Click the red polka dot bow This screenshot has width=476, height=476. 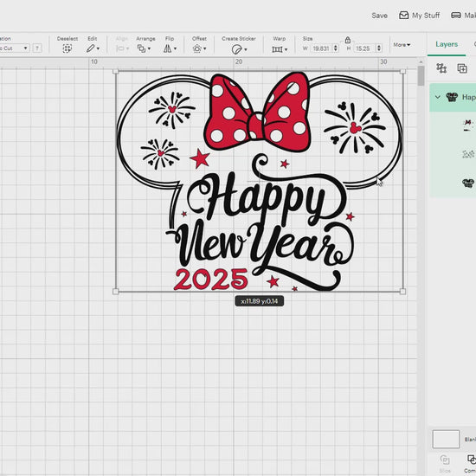(257, 112)
